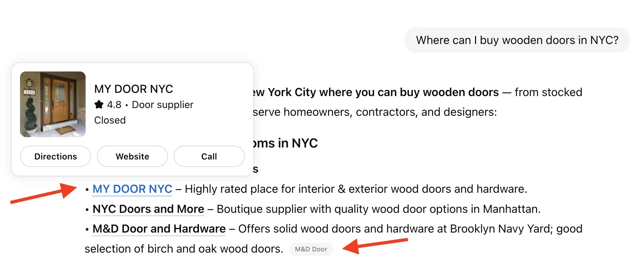The width and height of the screenshot is (644, 262).
Task: Follow the M&D Door and Hardware link
Action: 159,229
